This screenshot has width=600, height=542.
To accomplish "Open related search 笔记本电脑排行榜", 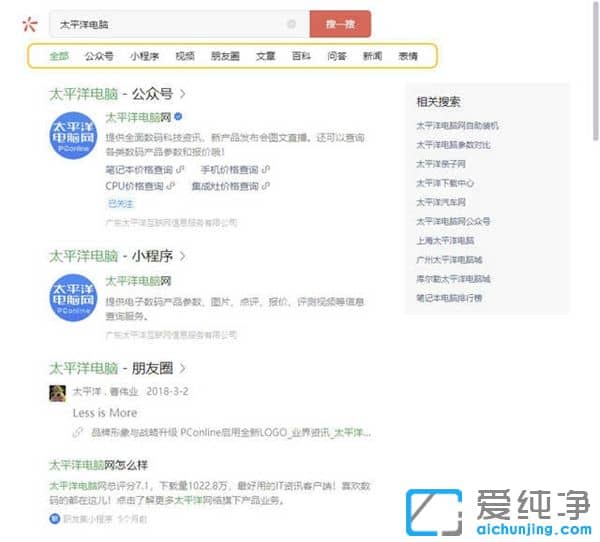I will coord(449,298).
